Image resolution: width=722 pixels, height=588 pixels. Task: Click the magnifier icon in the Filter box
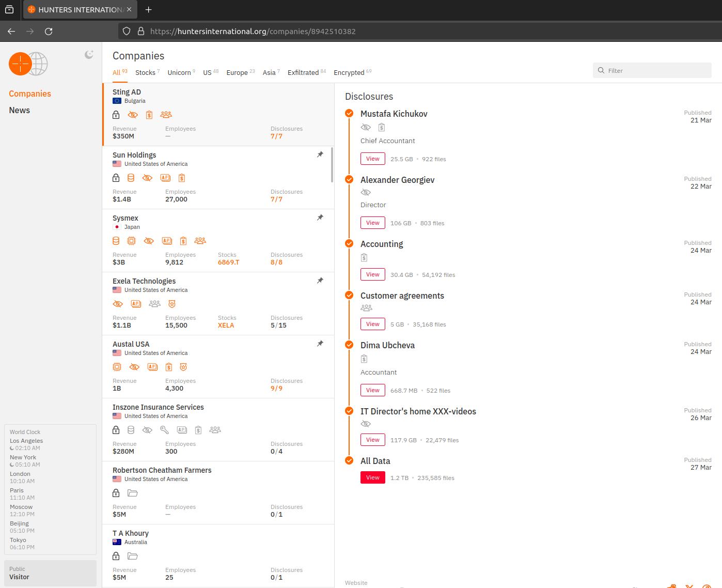[x=601, y=71]
